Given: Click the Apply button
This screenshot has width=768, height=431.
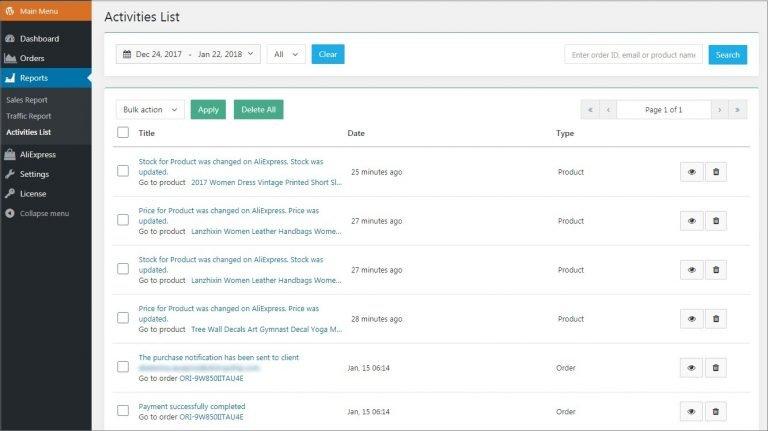Looking at the screenshot, I should (208, 110).
